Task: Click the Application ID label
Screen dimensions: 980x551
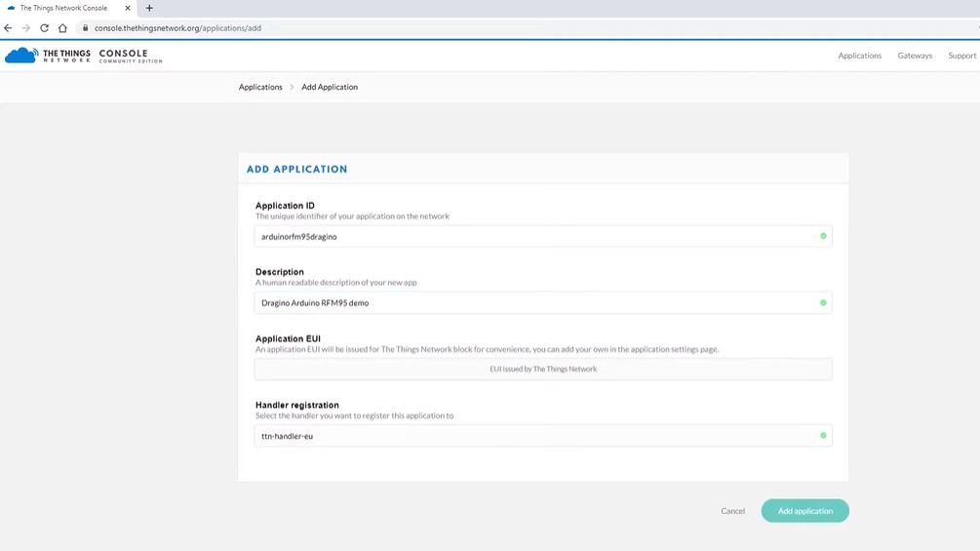Action: [x=285, y=206]
